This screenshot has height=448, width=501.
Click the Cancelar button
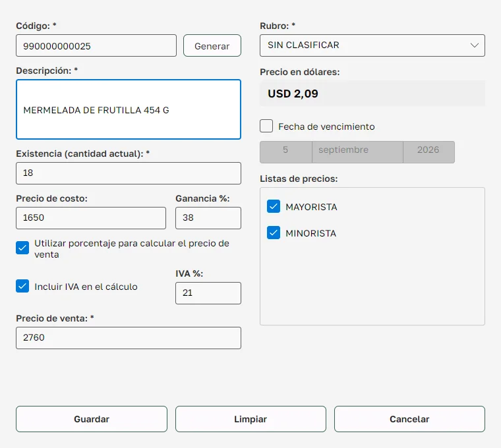(409, 419)
